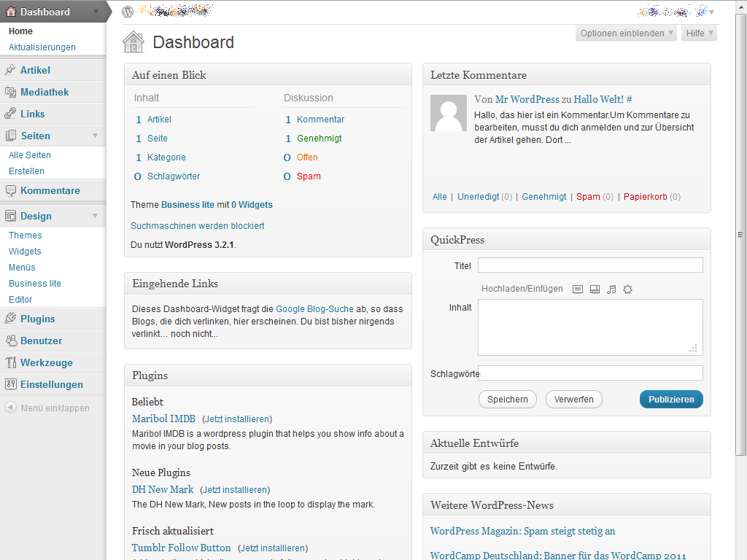Filter comments by Unerledigt
This screenshot has width=747, height=560.
[x=479, y=197]
